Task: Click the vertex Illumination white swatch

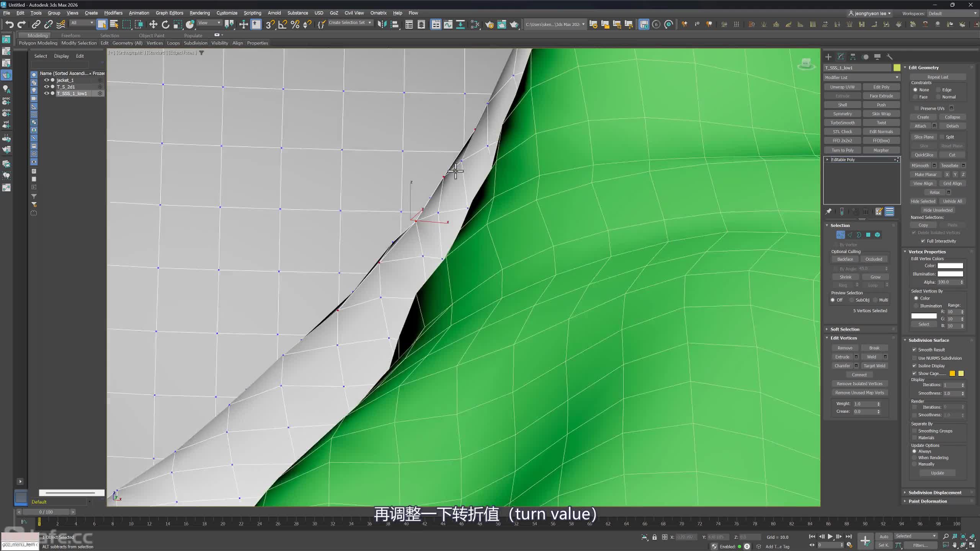Action: (950, 274)
